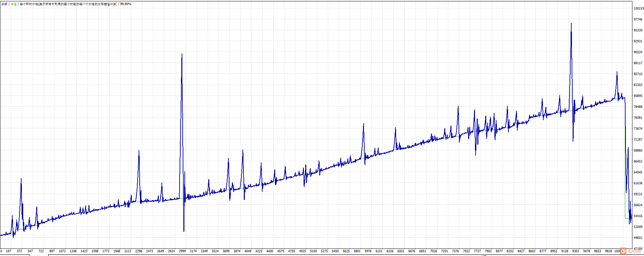Image resolution: width=644 pixels, height=256 pixels.
Task: Click the 197 label on the trade axis
Action: [9, 251]
